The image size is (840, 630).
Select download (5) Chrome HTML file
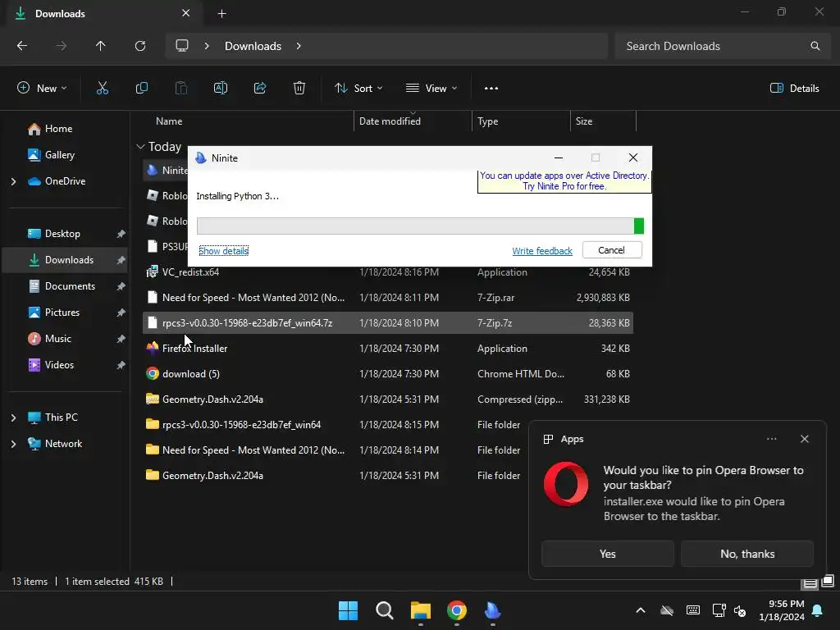coord(388,374)
